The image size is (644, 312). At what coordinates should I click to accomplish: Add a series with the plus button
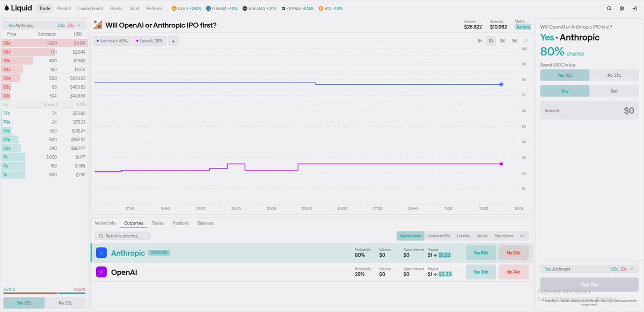(173, 41)
